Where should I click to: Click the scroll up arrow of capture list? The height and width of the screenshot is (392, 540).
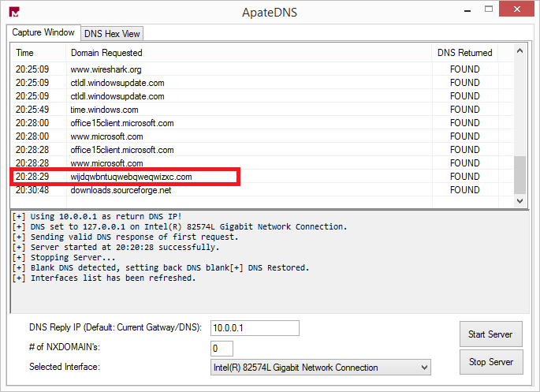tap(520, 51)
